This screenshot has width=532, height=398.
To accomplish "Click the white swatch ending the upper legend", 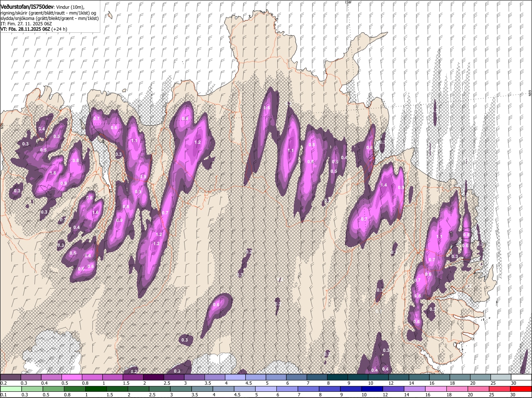I will click(x=522, y=377).
